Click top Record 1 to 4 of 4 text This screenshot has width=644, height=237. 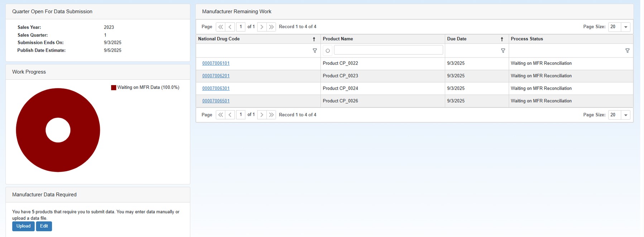(x=298, y=27)
